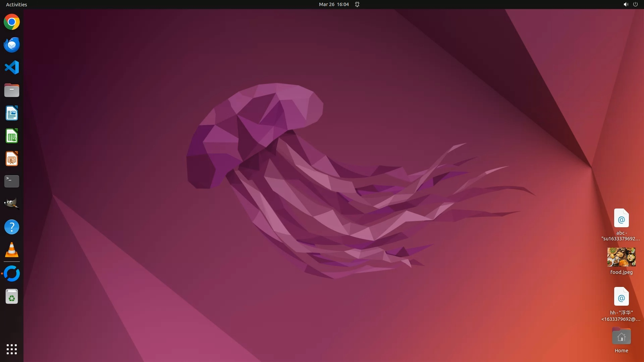Launch GIMP image editor
The width and height of the screenshot is (644, 362).
pos(12,204)
